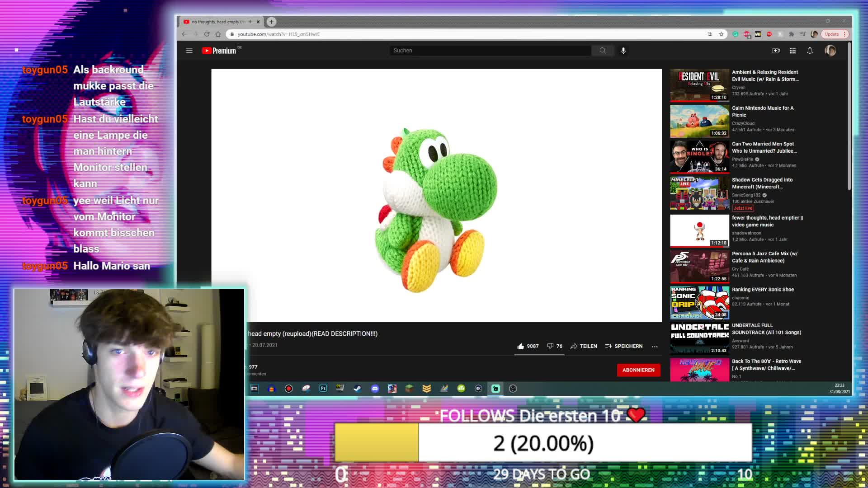Close the 'no thoughts, head empty' tab
Screen dimensions: 868x488
click(x=258, y=22)
